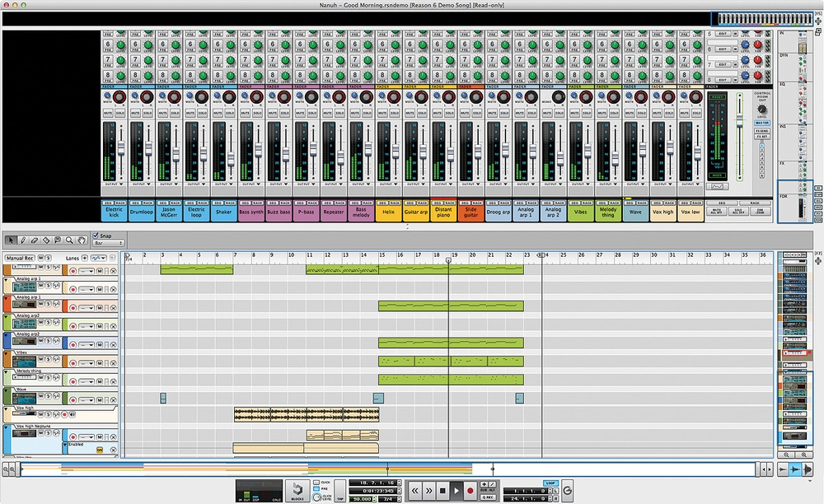824x504 pixels.
Task: Click the Manual Rec button
Action: pyautogui.click(x=19, y=258)
